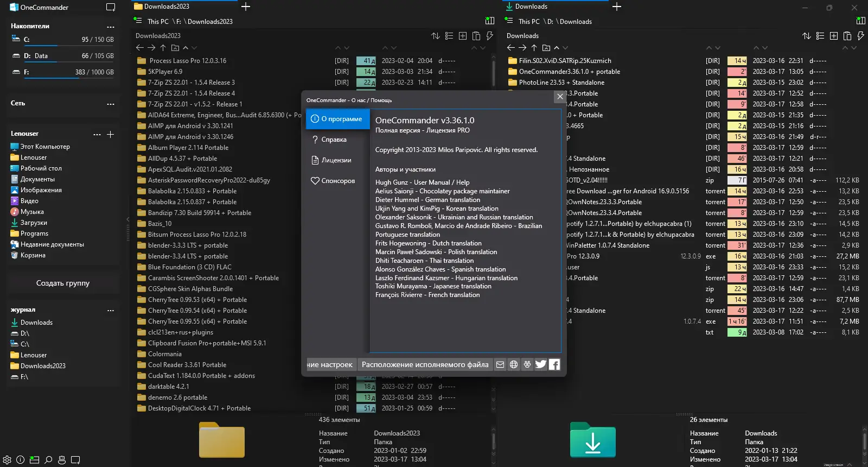Go back in the left pane navigation

[x=140, y=48]
